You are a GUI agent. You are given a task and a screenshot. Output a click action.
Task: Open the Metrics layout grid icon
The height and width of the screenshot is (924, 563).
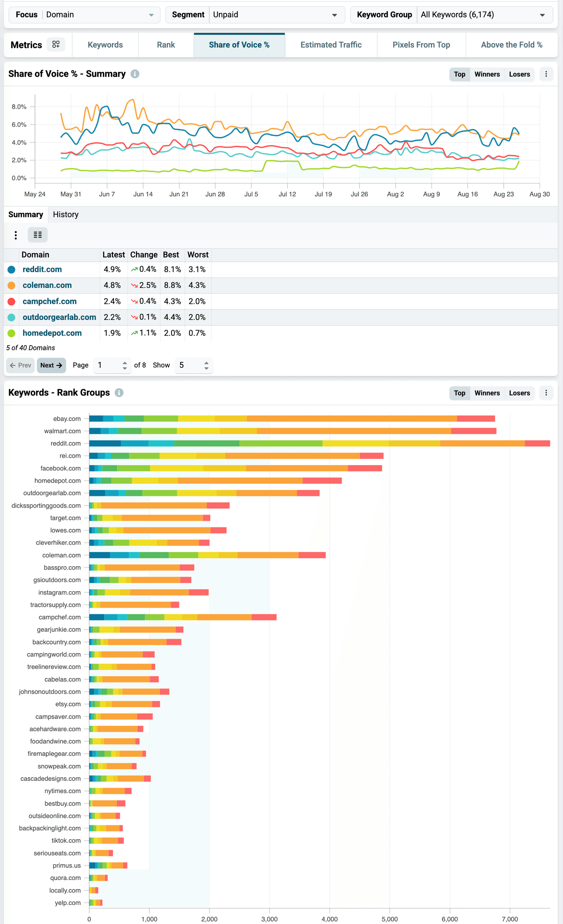pos(56,45)
